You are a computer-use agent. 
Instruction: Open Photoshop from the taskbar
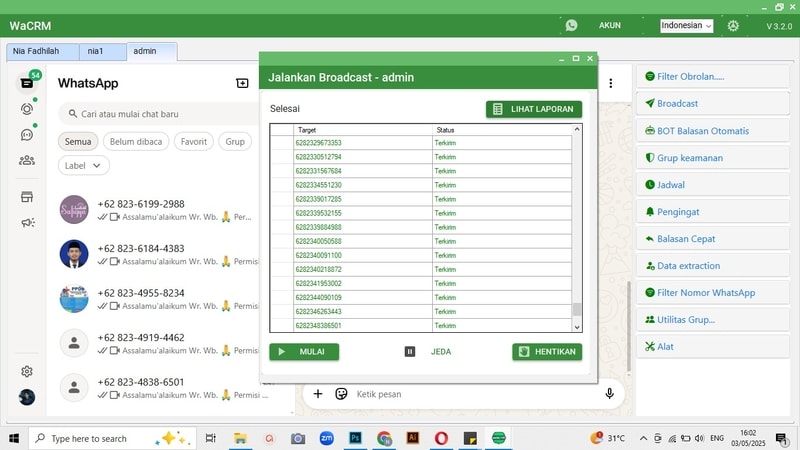pos(356,438)
